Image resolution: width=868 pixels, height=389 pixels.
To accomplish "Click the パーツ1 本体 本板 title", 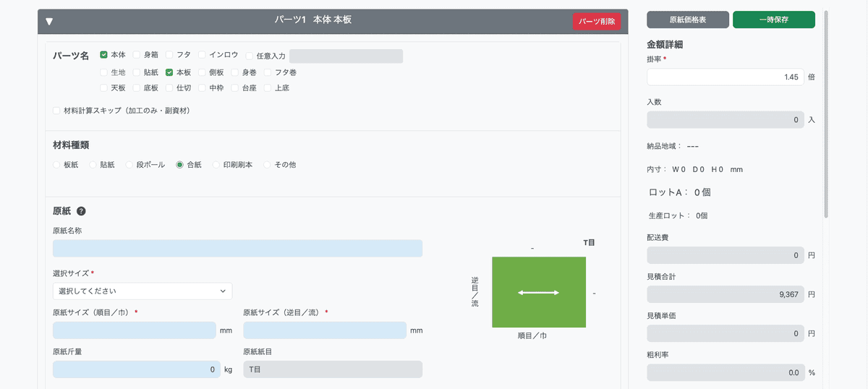I will pyautogui.click(x=313, y=20).
